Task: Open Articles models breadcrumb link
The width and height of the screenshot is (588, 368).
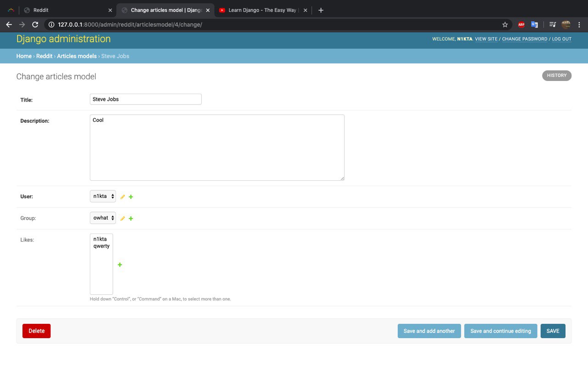Action: coord(77,56)
